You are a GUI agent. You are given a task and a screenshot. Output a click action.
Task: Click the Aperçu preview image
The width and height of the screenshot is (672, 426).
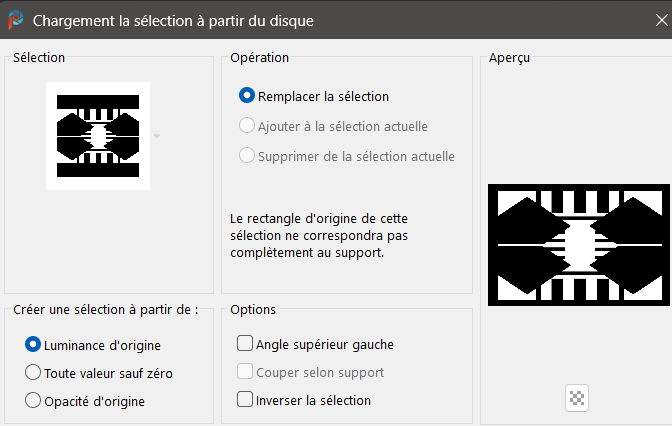tap(579, 245)
